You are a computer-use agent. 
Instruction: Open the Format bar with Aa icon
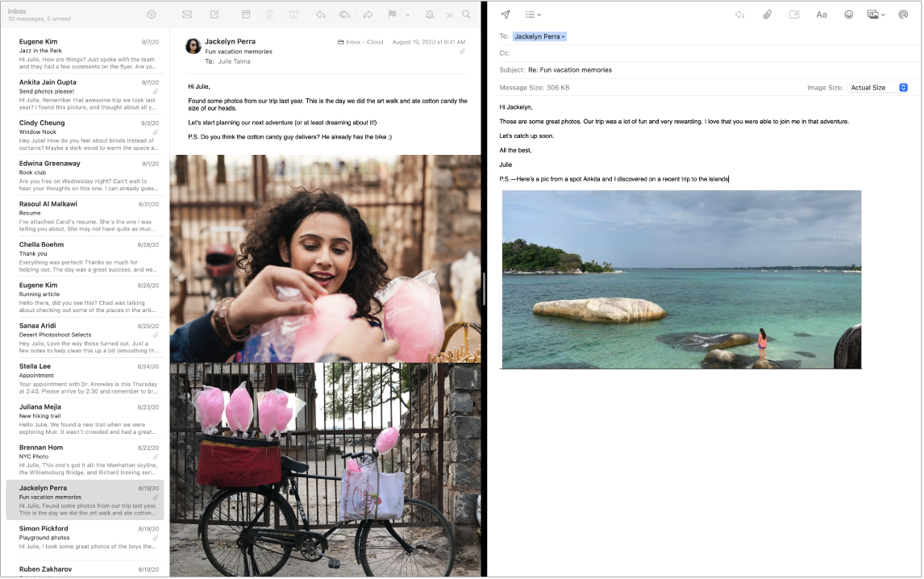pyautogui.click(x=822, y=15)
